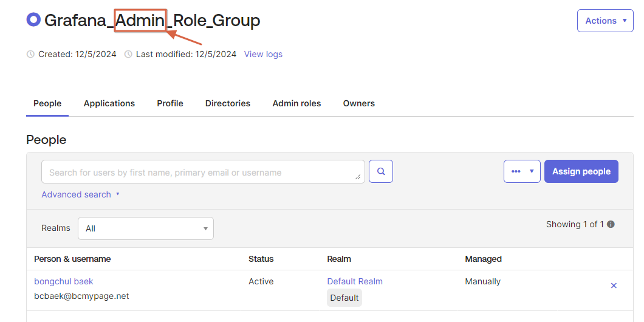Open the Profile tab
This screenshot has width=644, height=322.
[170, 103]
